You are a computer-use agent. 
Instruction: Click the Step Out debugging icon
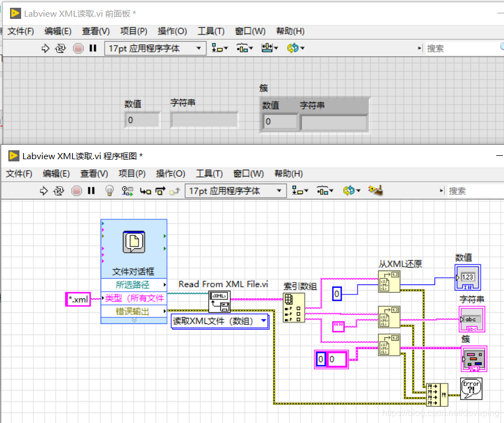click(175, 190)
